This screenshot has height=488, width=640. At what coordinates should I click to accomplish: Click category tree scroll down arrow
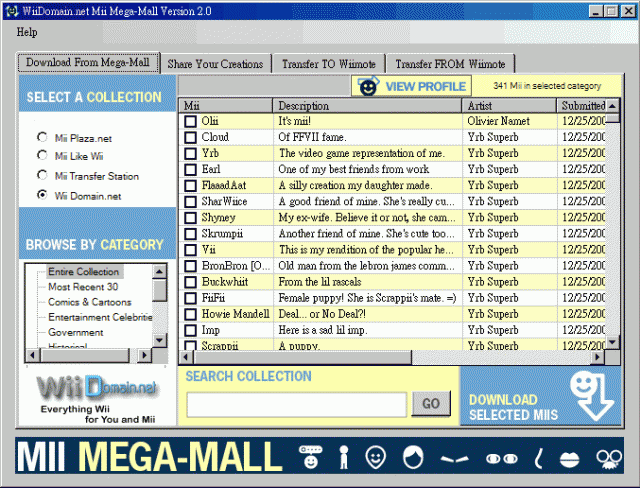pos(160,340)
